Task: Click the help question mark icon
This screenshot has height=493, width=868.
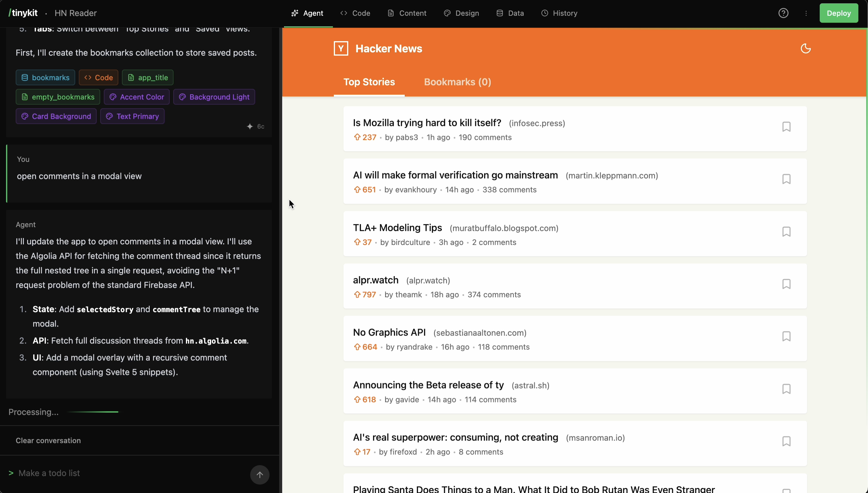Action: (x=783, y=13)
